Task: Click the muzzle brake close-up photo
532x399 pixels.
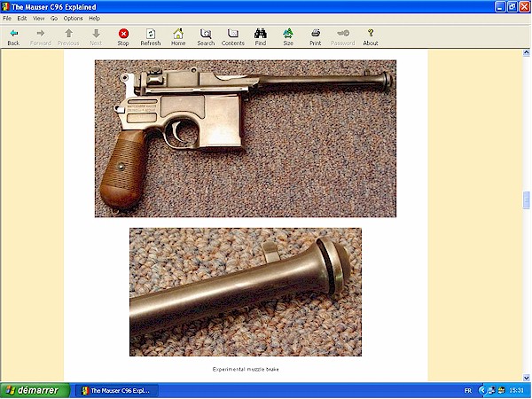Action: (x=246, y=292)
